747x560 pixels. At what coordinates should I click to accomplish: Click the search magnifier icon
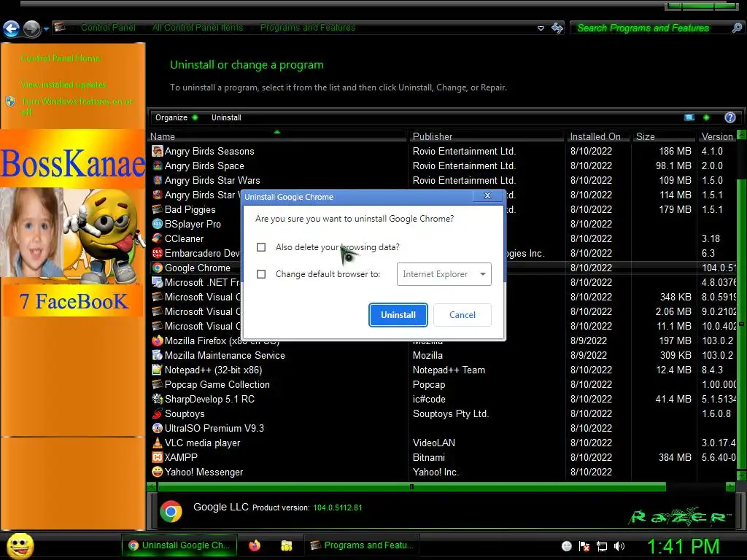(737, 28)
